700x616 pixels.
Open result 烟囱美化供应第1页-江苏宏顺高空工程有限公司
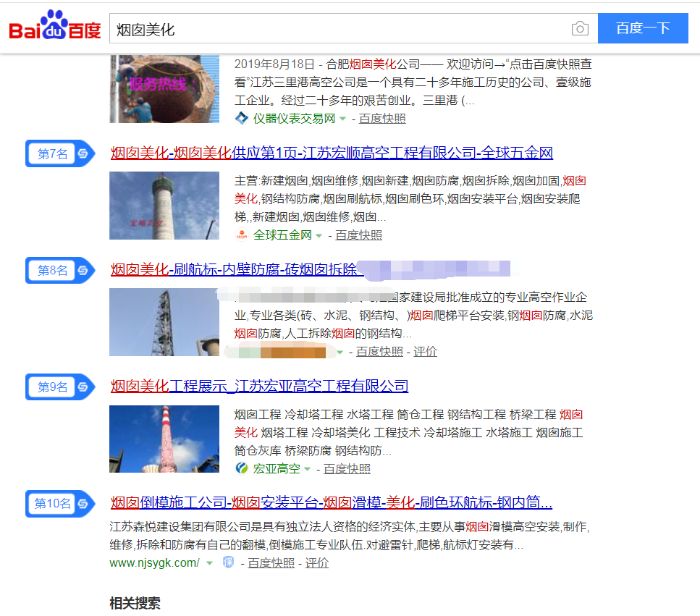[332, 153]
